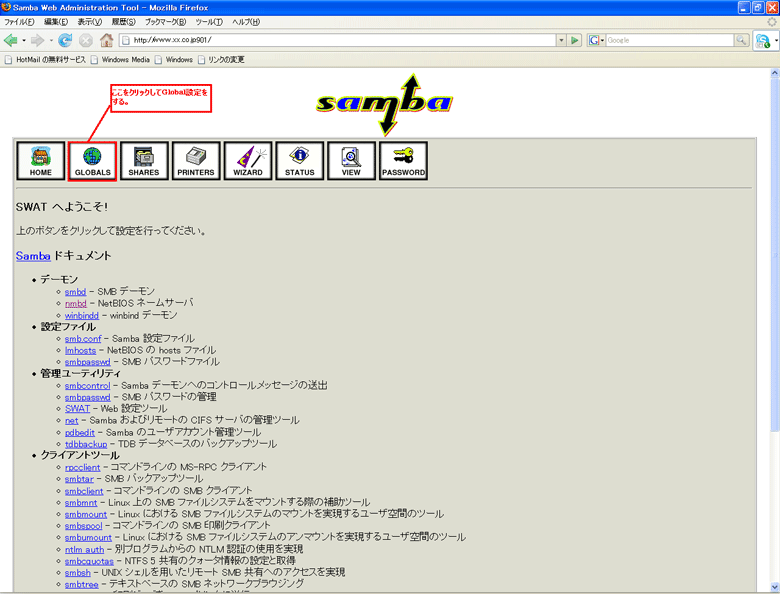Image resolution: width=780 pixels, height=594 pixels.
Task: Open the PASSWORD management icon
Action: coord(403,161)
